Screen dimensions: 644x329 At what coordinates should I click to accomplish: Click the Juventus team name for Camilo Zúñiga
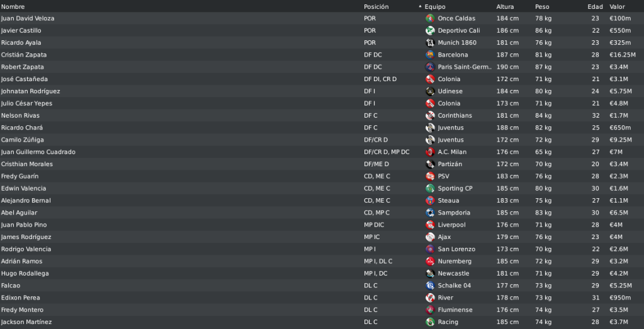pyautogui.click(x=451, y=140)
